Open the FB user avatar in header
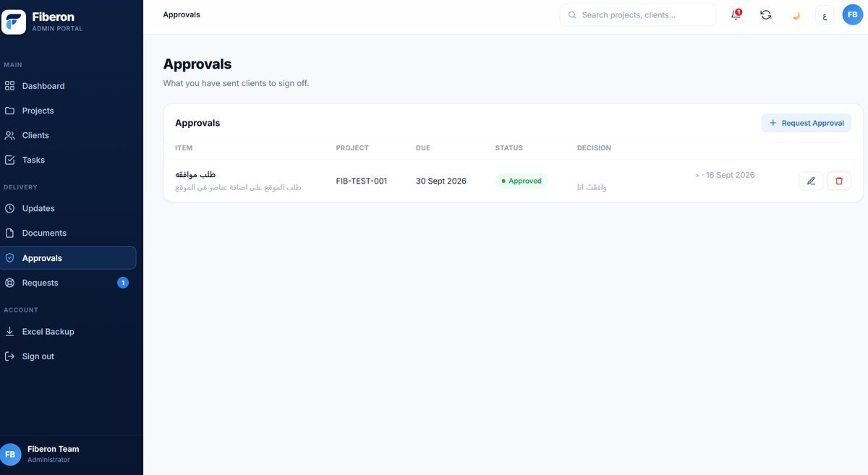Screen dimensions: 868x475 [x=853, y=14]
